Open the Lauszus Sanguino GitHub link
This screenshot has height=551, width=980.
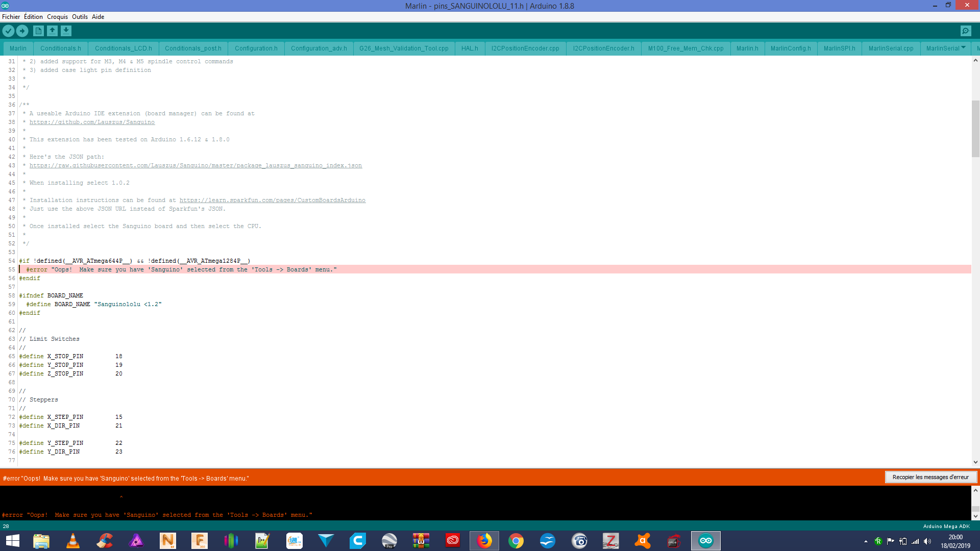(92, 122)
